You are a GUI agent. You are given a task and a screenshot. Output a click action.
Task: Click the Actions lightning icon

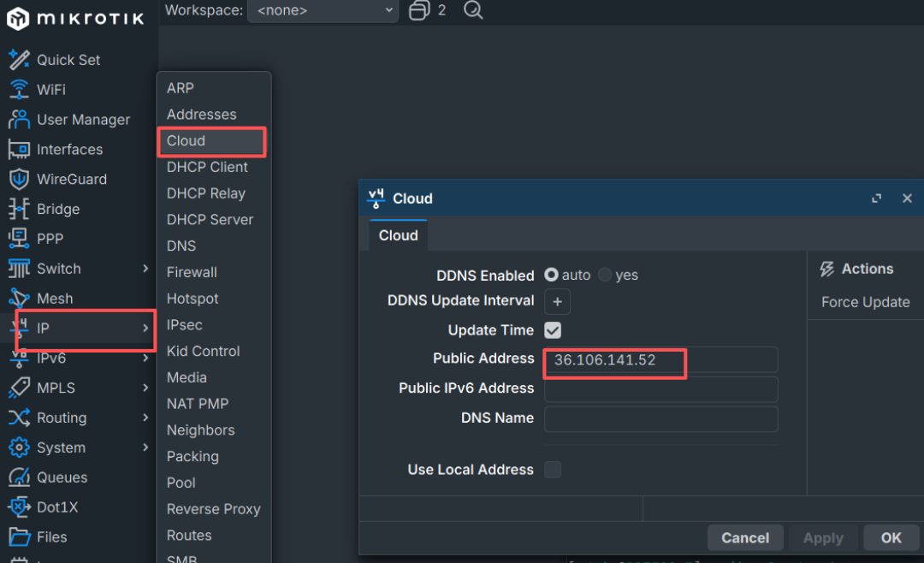pyautogui.click(x=827, y=269)
